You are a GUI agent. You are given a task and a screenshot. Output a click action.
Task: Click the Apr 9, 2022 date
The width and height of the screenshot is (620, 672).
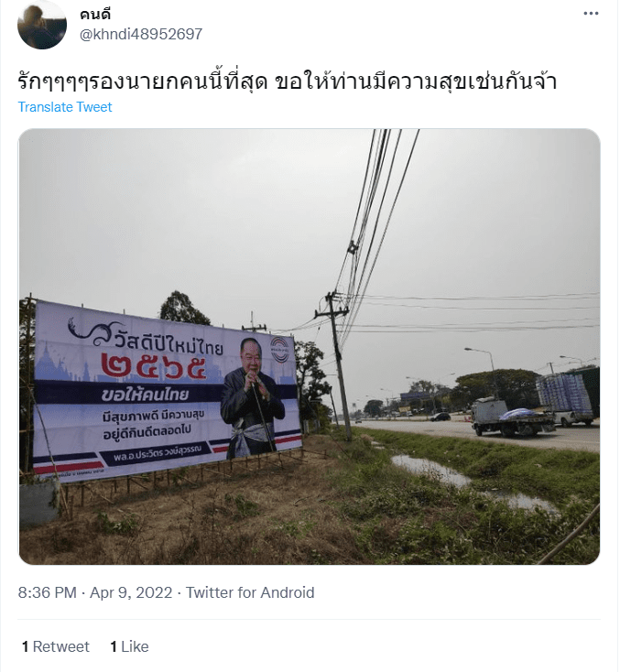click(x=131, y=592)
